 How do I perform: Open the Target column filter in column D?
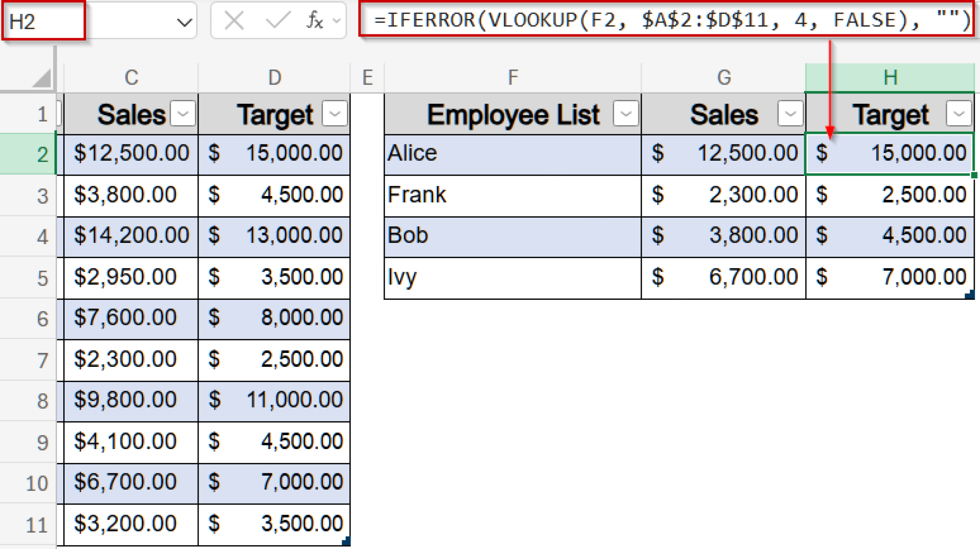click(335, 114)
